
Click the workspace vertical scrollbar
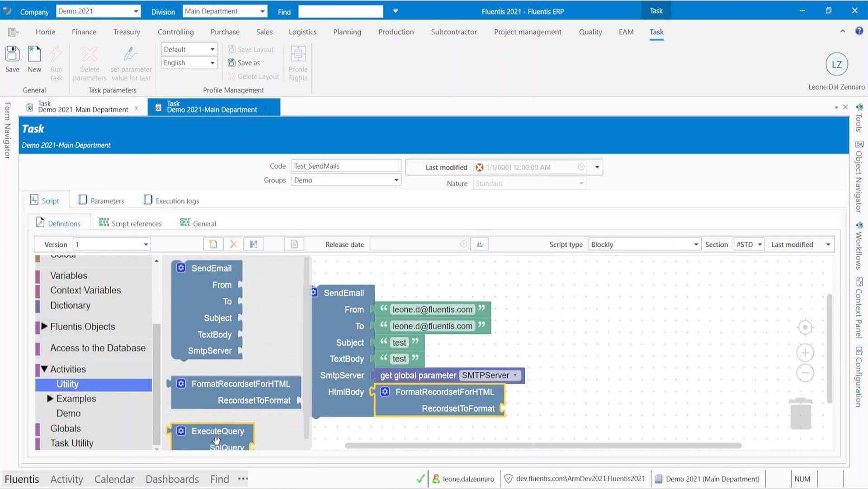[830, 348]
